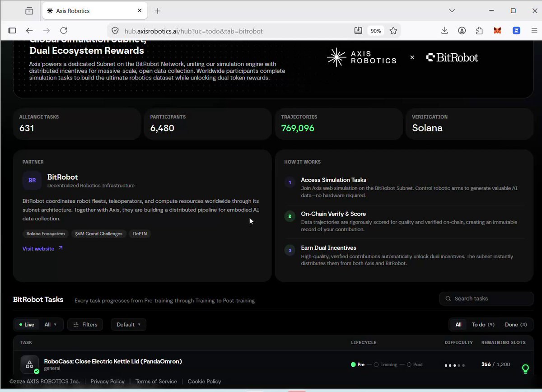This screenshot has width=542, height=392.
Task: Reload the current page
Action: pos(64,31)
